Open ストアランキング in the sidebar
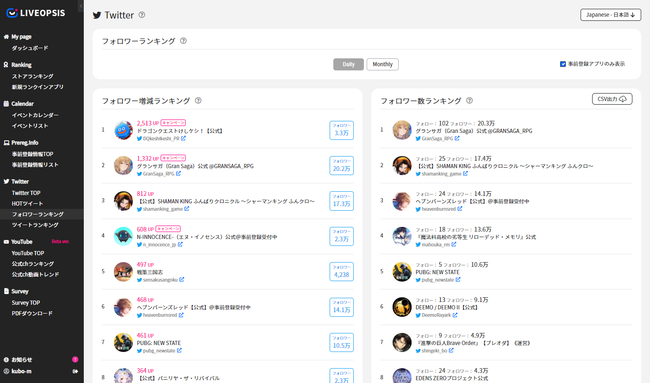 tap(32, 76)
